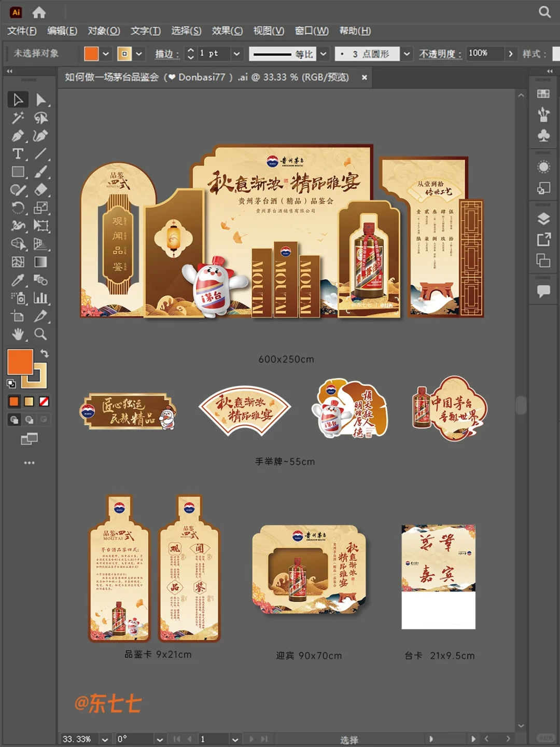Viewport: 560px width, 747px height.
Task: Choose the Eyedropper tool
Action: (x=18, y=280)
